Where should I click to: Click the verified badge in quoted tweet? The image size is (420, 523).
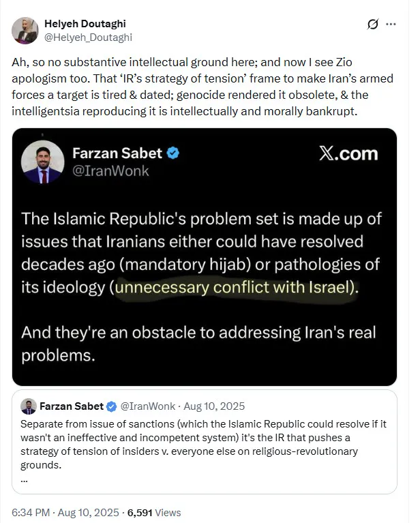click(110, 406)
